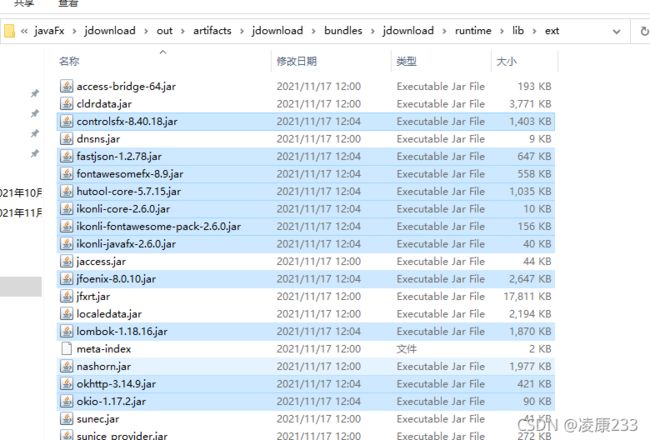The width and height of the screenshot is (650, 440).
Task: Select the nashorn.jar file name
Action: [104, 367]
